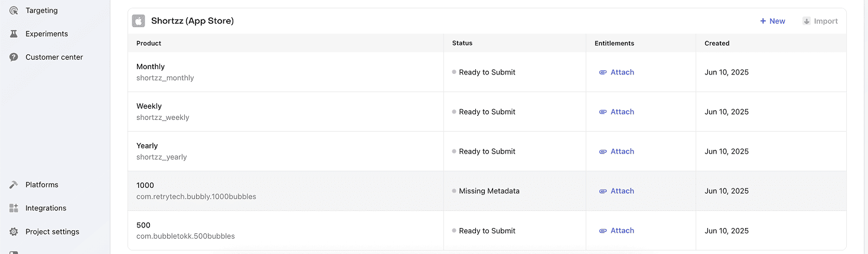
Task: Click the paperclip icon for Monthly product
Action: click(x=603, y=73)
